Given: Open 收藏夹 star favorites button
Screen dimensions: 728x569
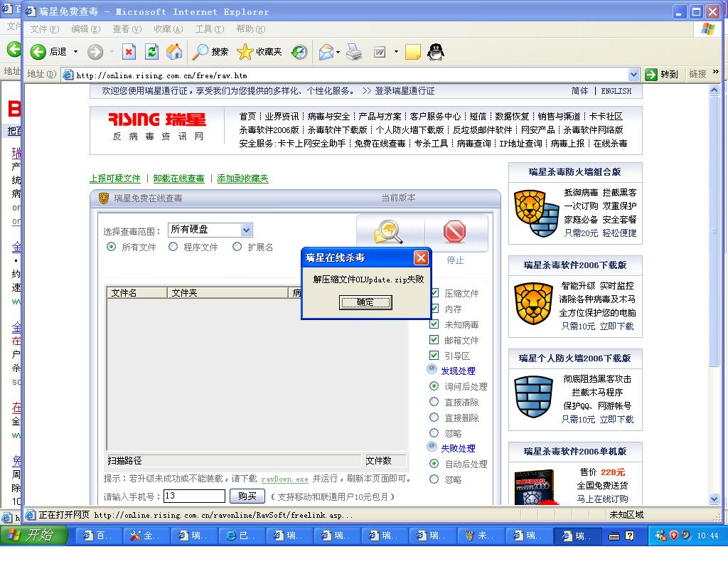Looking at the screenshot, I should tap(259, 52).
